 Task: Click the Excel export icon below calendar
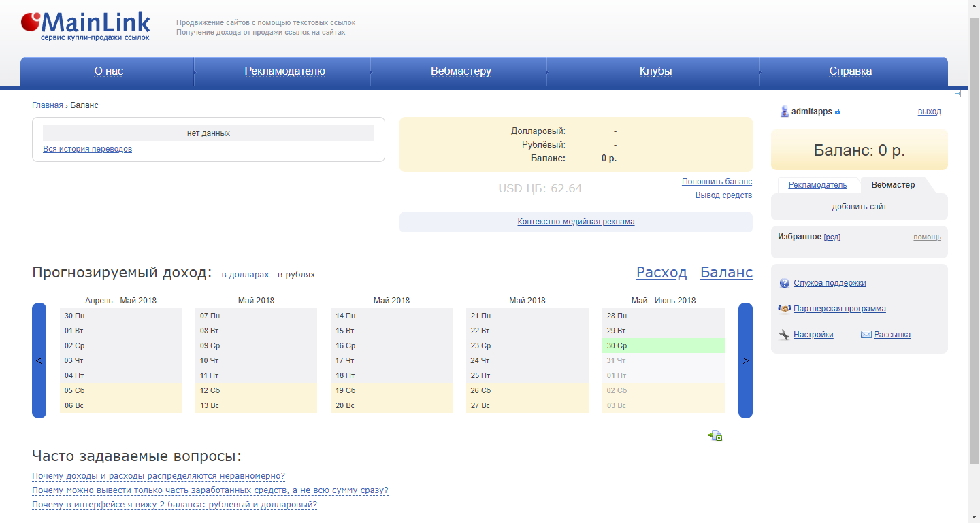tap(715, 435)
